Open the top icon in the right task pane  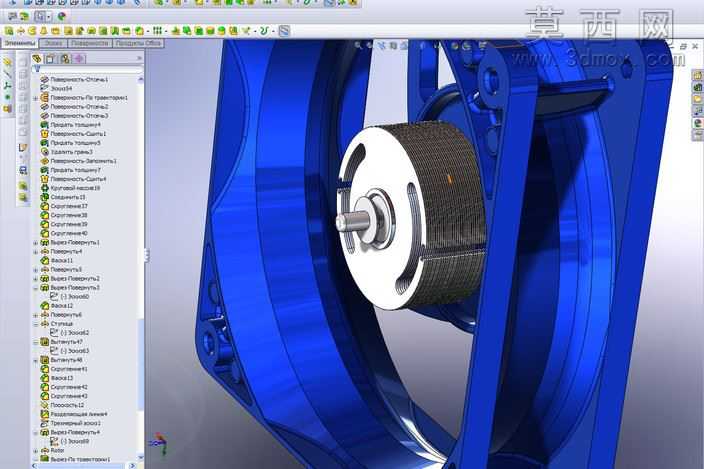pyautogui.click(x=698, y=75)
